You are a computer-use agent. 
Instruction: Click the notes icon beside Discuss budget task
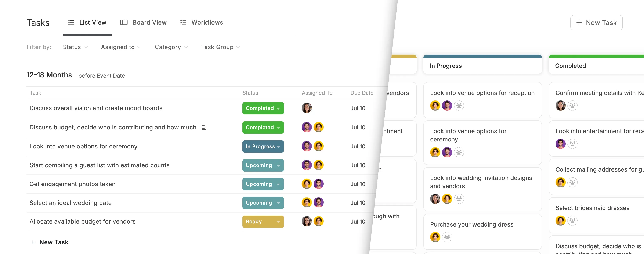[x=204, y=128]
